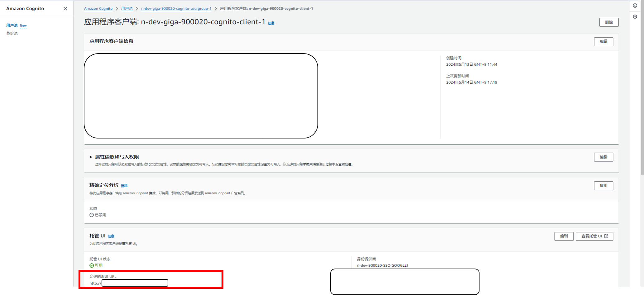
Task: Open n-dev-giga-900020-cognito-usergroup-1 breadcrumb
Action: pyautogui.click(x=176, y=9)
